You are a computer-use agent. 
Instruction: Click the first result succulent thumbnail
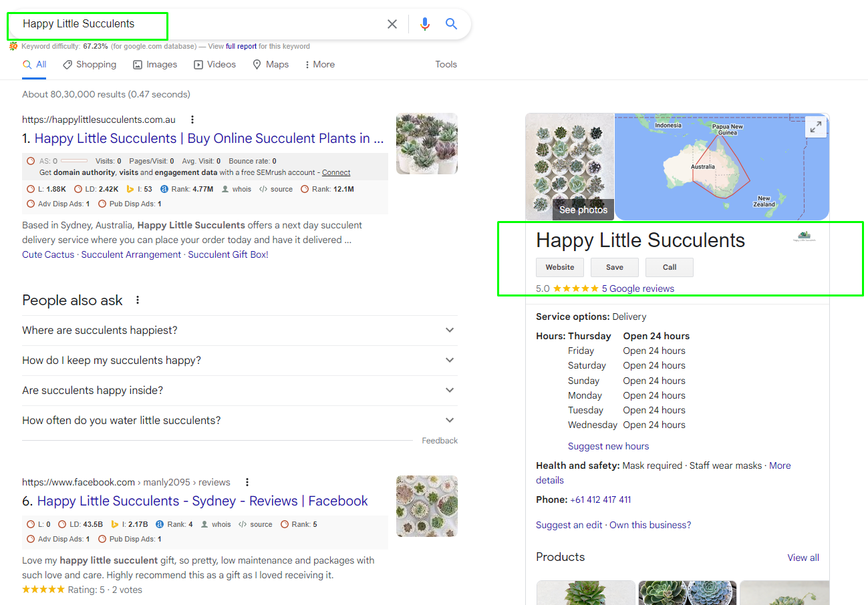pyautogui.click(x=427, y=144)
